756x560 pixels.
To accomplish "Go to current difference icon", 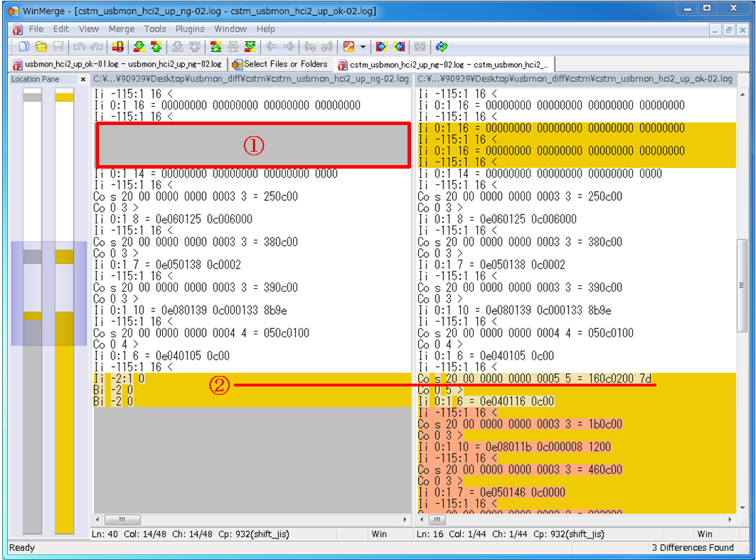I will [x=233, y=47].
